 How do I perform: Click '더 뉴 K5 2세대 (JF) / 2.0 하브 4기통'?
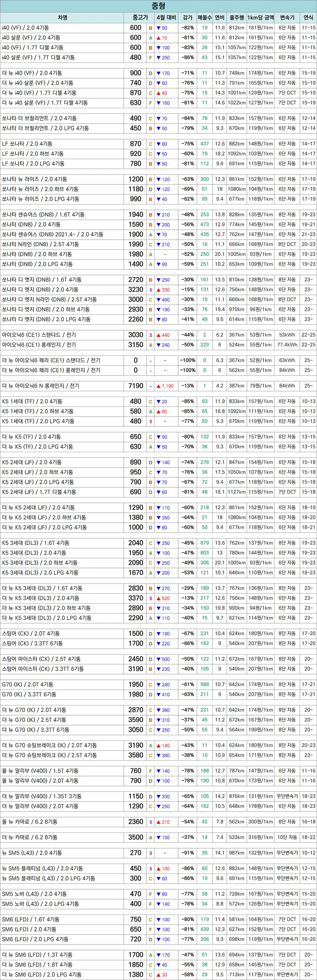44,518
